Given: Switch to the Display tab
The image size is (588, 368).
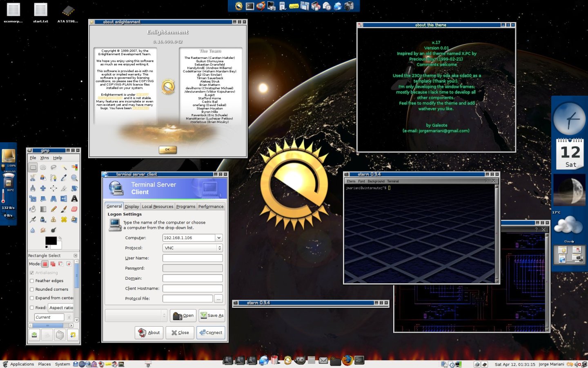Looking at the screenshot, I should point(132,206).
